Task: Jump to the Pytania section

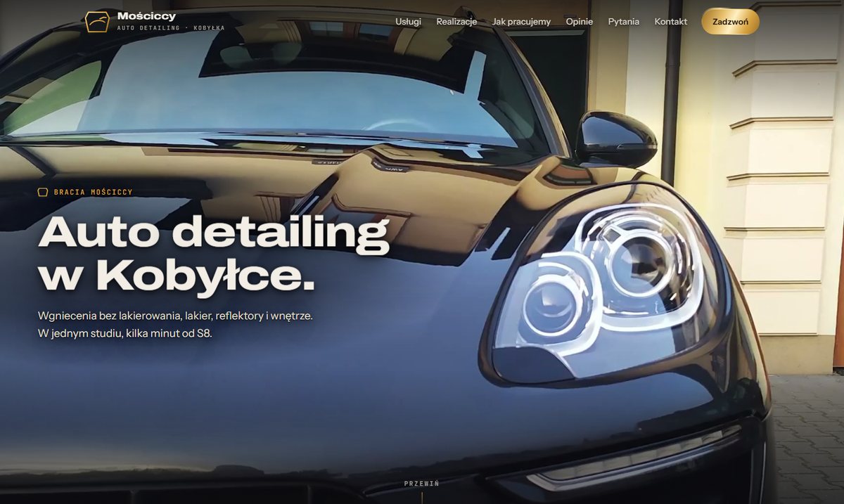Action: tap(624, 22)
